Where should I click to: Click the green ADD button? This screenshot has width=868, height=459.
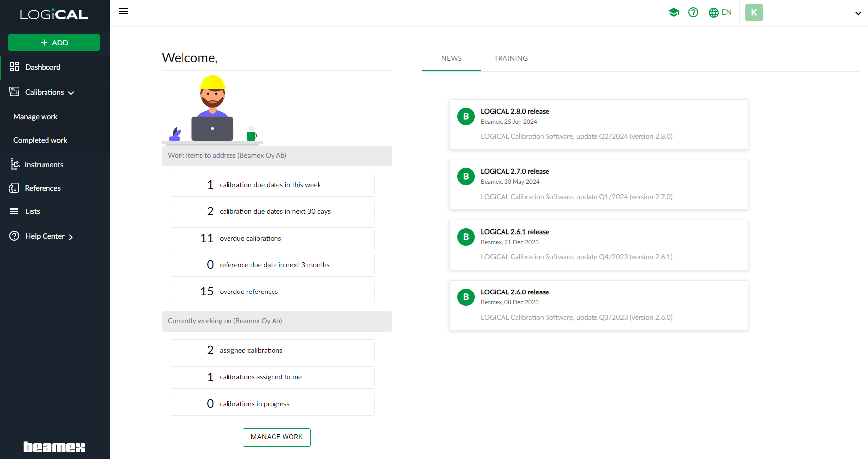coord(54,42)
